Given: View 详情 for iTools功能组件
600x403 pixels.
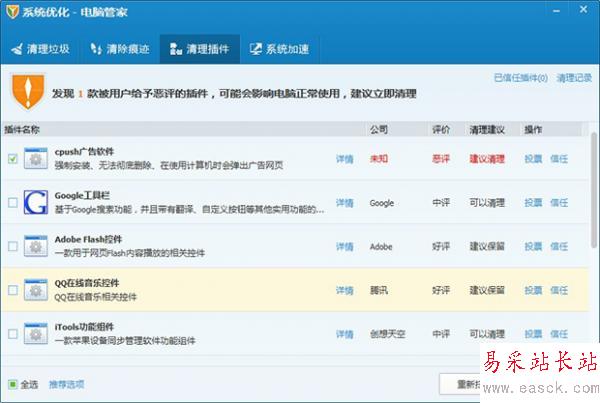Looking at the screenshot, I should pos(344,334).
